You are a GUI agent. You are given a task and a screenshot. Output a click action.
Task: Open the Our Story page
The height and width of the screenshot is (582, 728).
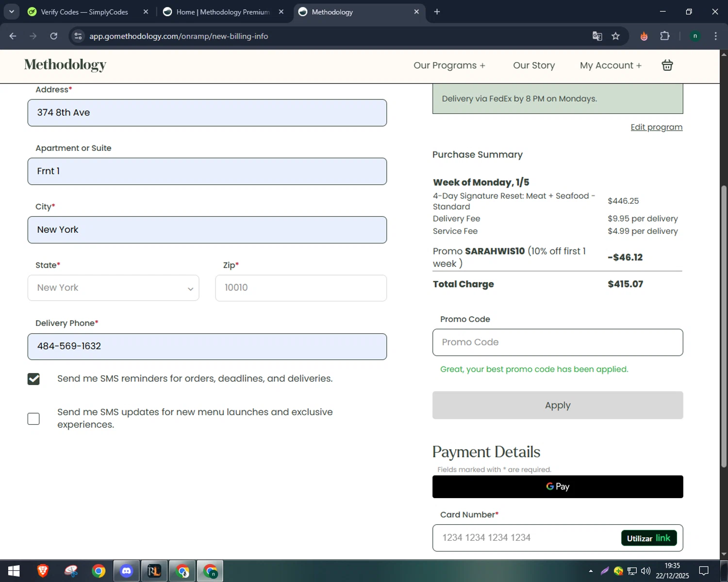pos(534,65)
